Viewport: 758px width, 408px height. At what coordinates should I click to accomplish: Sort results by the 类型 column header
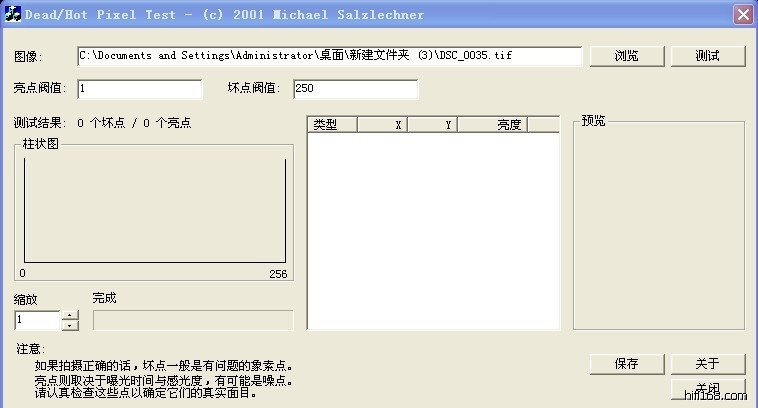pyautogui.click(x=332, y=125)
